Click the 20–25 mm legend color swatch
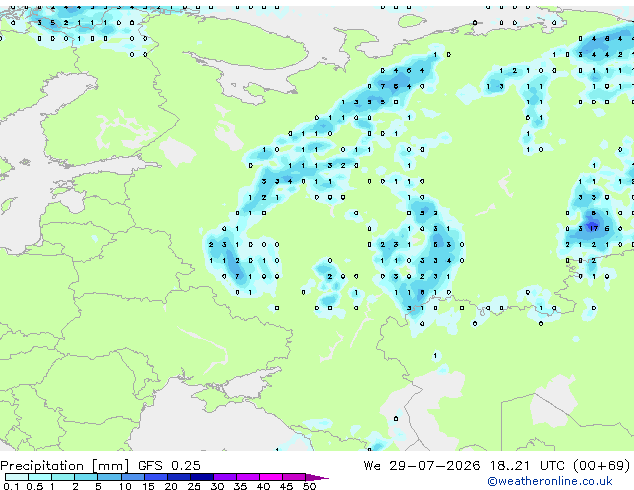634x490 pixels. click(178, 477)
